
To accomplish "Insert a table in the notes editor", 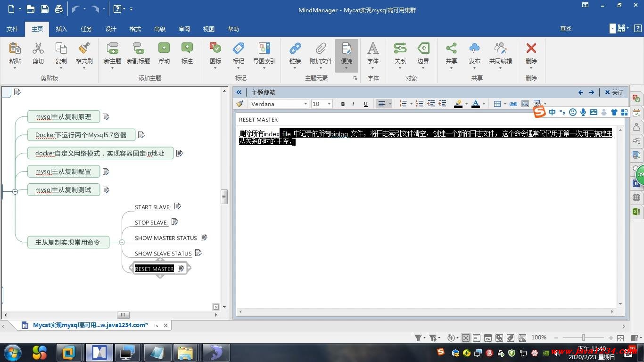I will point(497,104).
